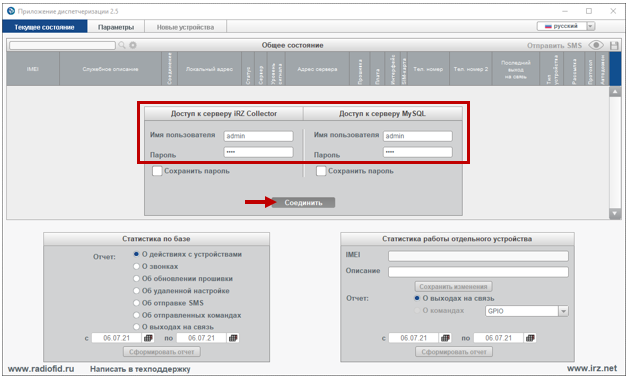Select report on device actions
The height and width of the screenshot is (377, 628).
[136, 254]
